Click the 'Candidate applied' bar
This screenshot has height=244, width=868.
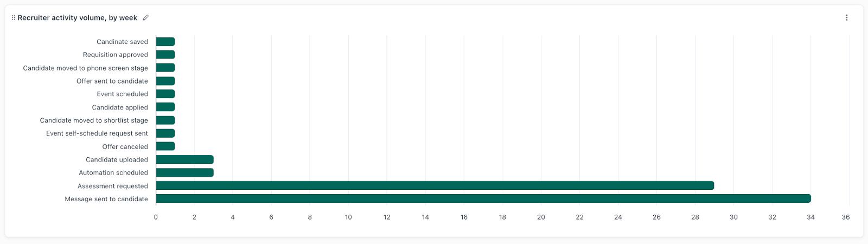[x=165, y=107]
